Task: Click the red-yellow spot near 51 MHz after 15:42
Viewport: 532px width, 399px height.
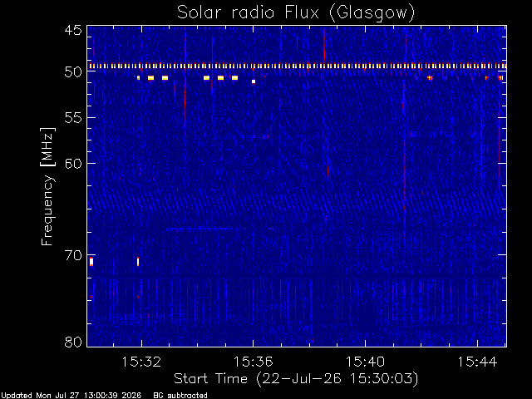Action: [x=430, y=77]
